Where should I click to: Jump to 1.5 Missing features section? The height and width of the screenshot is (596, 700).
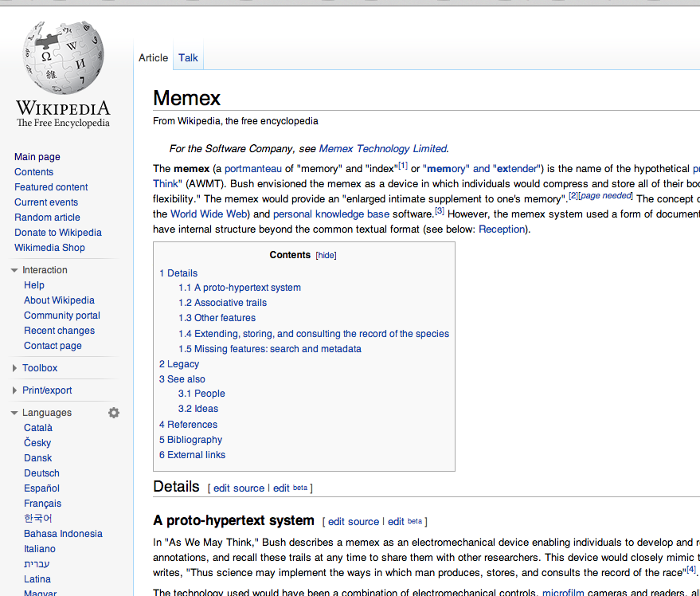click(x=270, y=349)
